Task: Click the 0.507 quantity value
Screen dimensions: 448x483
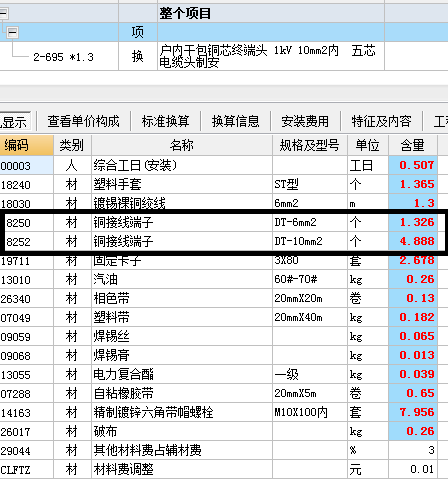Action: (413, 165)
